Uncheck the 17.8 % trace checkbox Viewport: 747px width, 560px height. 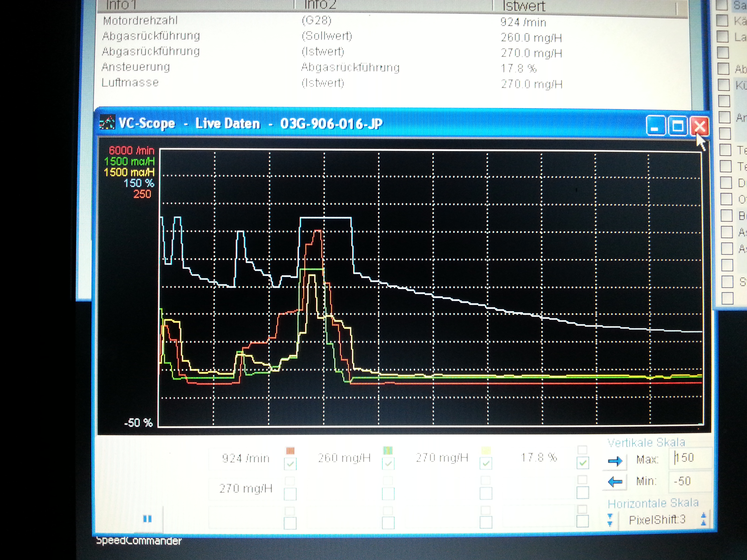click(x=582, y=463)
